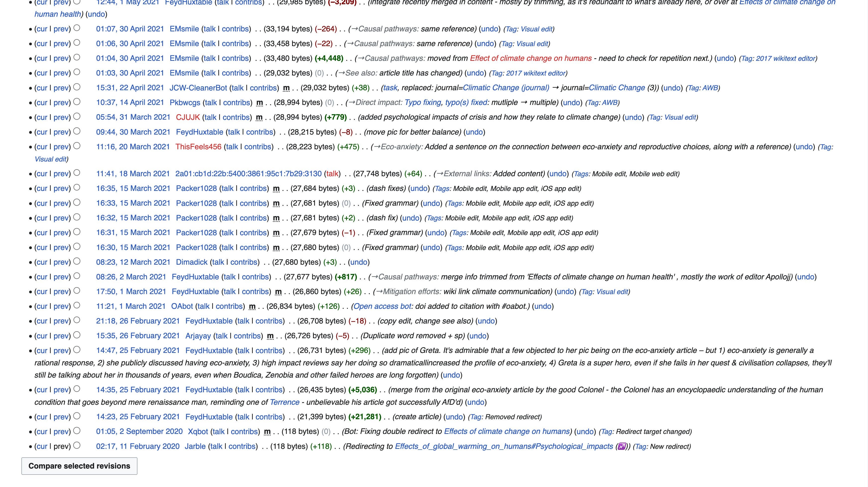This screenshot has height=487, width=868.
Task: Open Jarble user page
Action: click(x=195, y=446)
